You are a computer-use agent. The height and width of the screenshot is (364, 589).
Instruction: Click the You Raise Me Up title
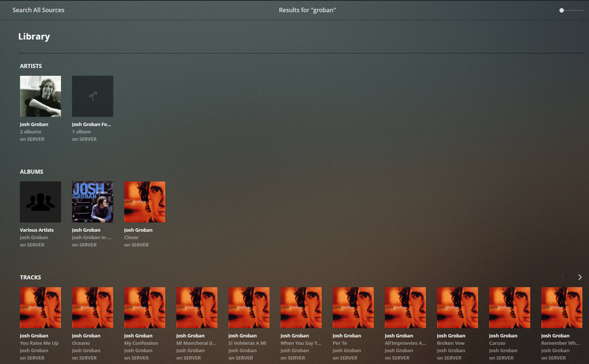pos(39,343)
